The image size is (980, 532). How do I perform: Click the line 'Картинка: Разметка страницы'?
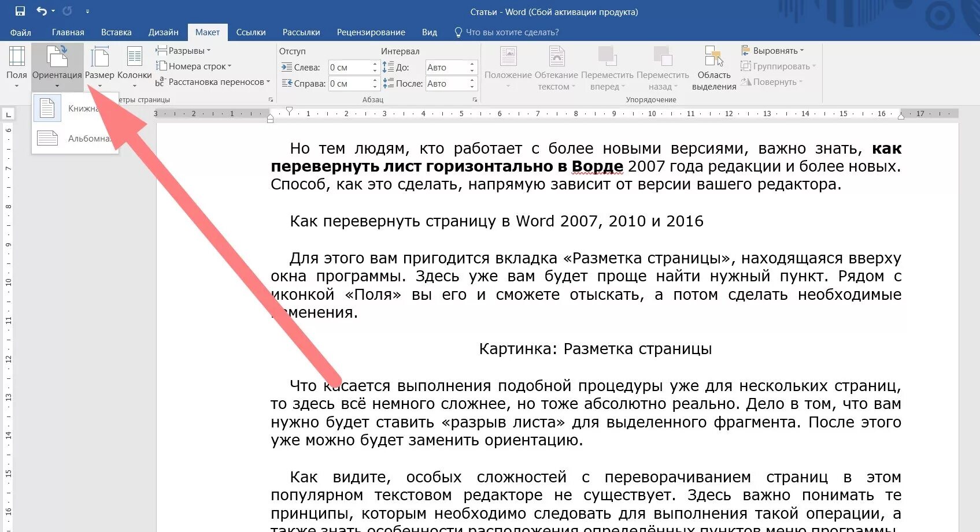(x=596, y=349)
